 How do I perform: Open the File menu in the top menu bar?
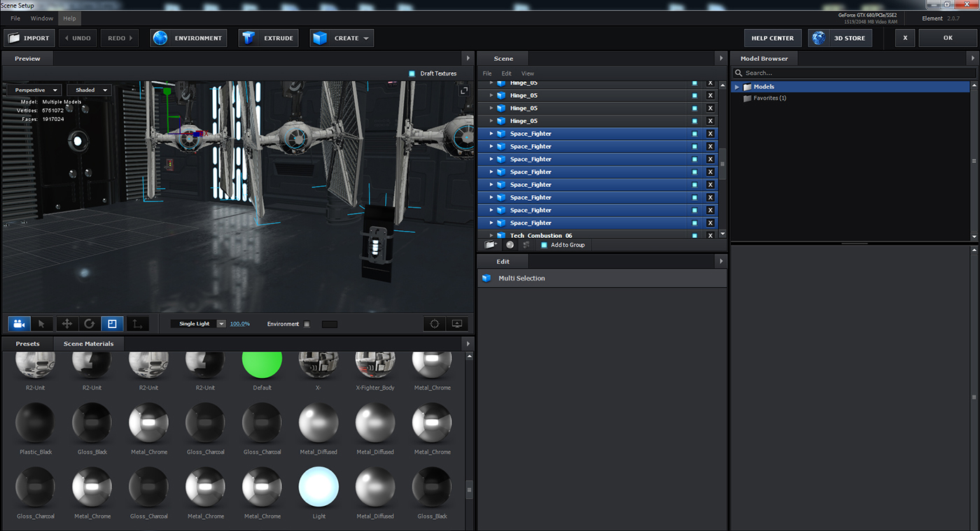[x=15, y=18]
